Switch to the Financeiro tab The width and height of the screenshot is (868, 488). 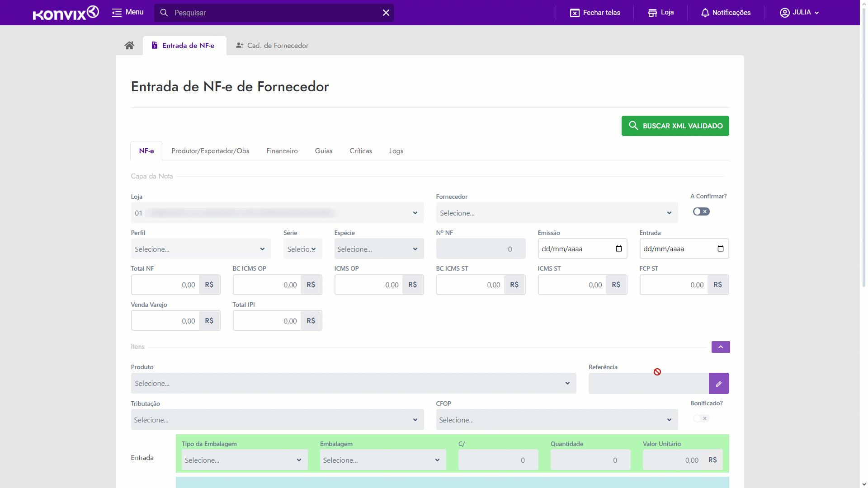tap(282, 151)
